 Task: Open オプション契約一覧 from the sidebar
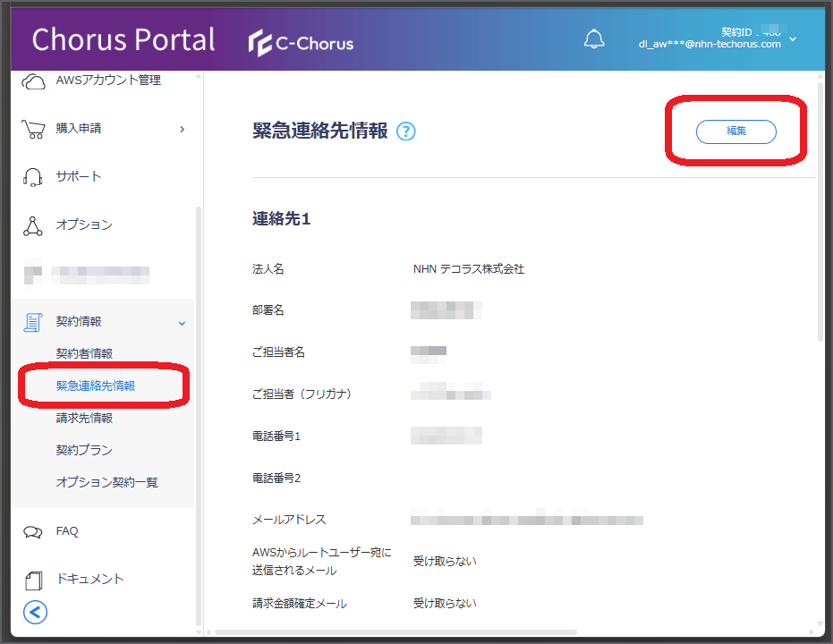click(x=106, y=482)
